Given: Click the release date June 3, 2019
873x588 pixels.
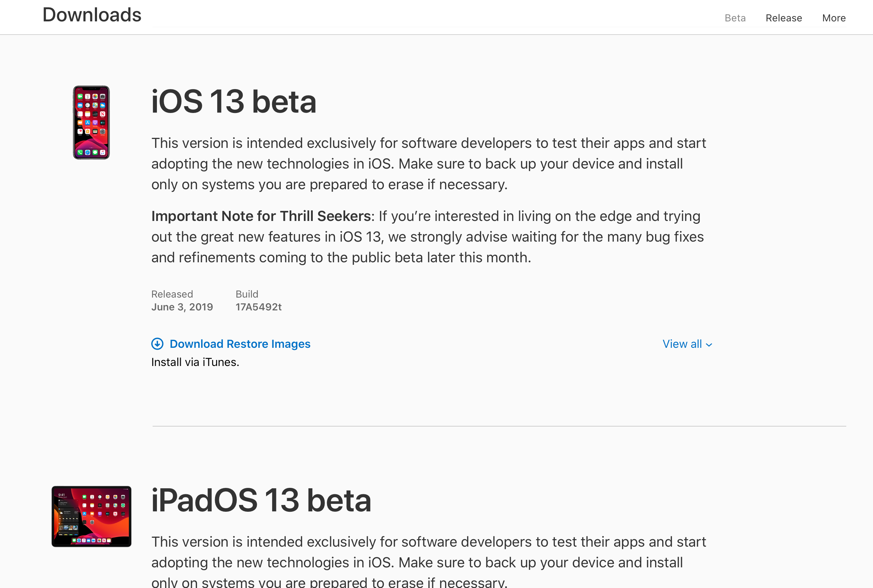Looking at the screenshot, I should (182, 307).
